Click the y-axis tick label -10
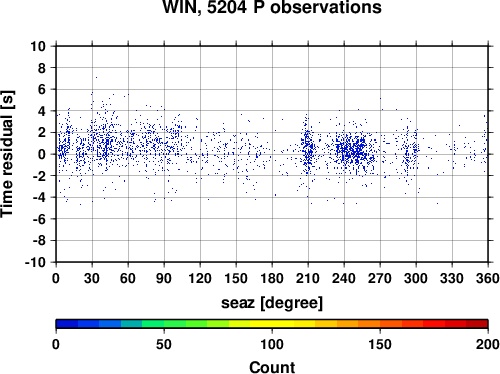500x374 pixels. [36, 262]
